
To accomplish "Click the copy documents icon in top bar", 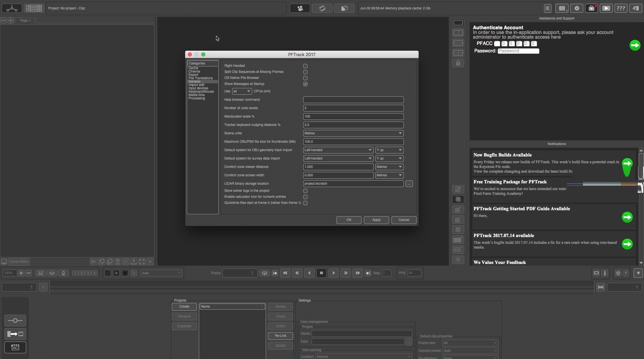I will 344,8.
